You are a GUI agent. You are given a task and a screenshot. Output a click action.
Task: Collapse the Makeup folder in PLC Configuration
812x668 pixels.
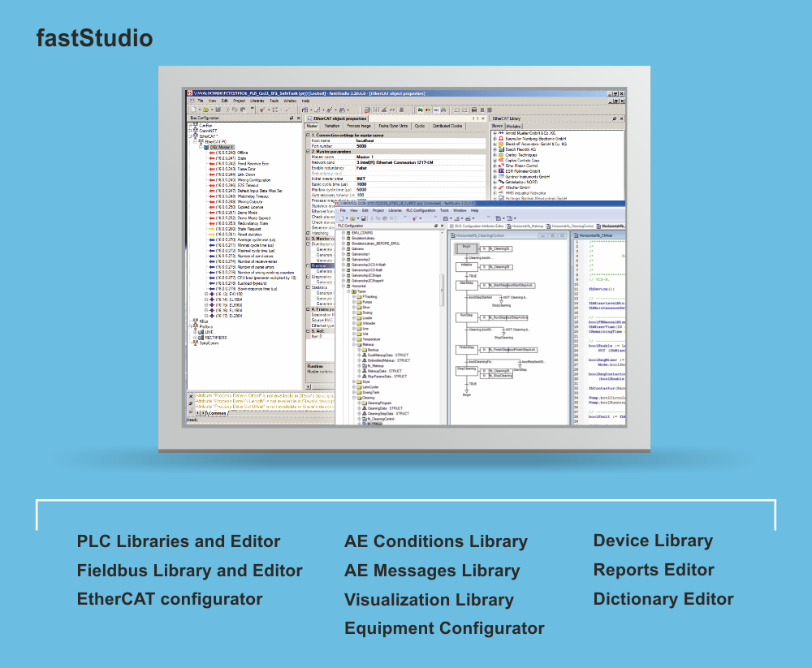[354, 344]
